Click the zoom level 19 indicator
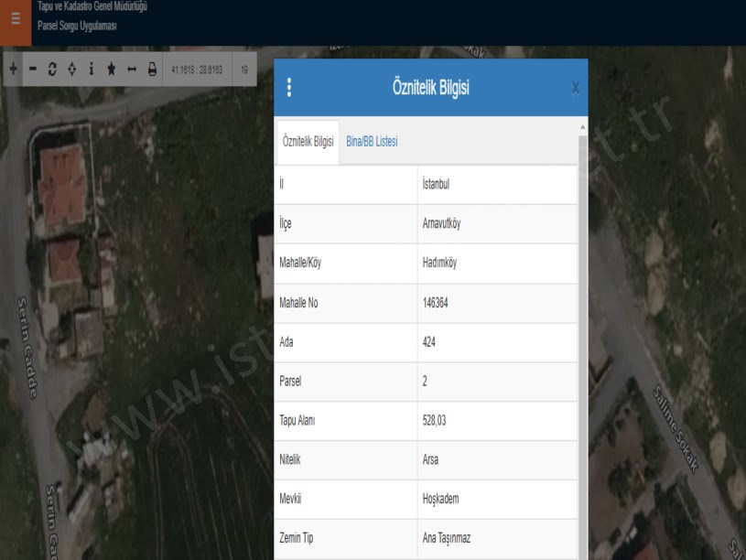Viewport: 746px width, 560px height. 244,70
